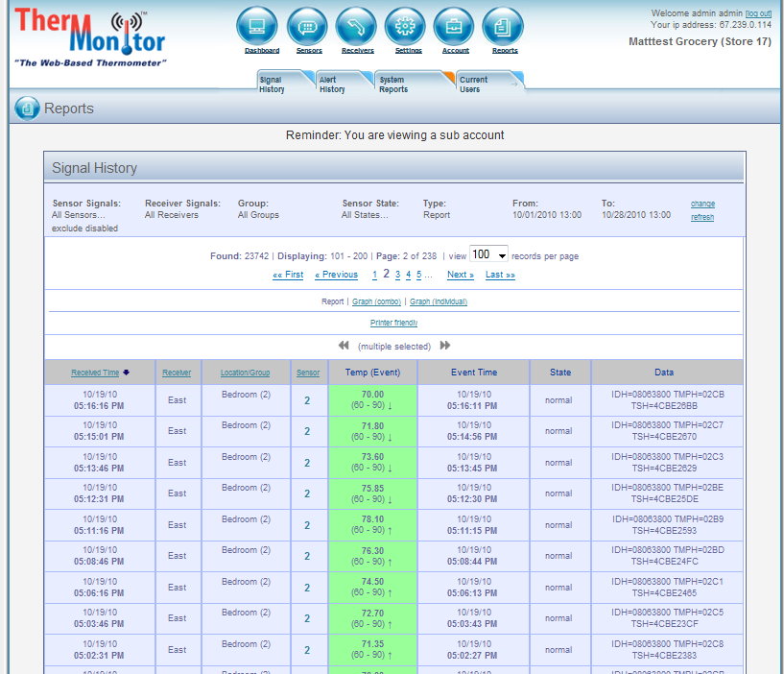784x674 pixels.
Task: Jump to the Last page link
Action: pyautogui.click(x=500, y=275)
